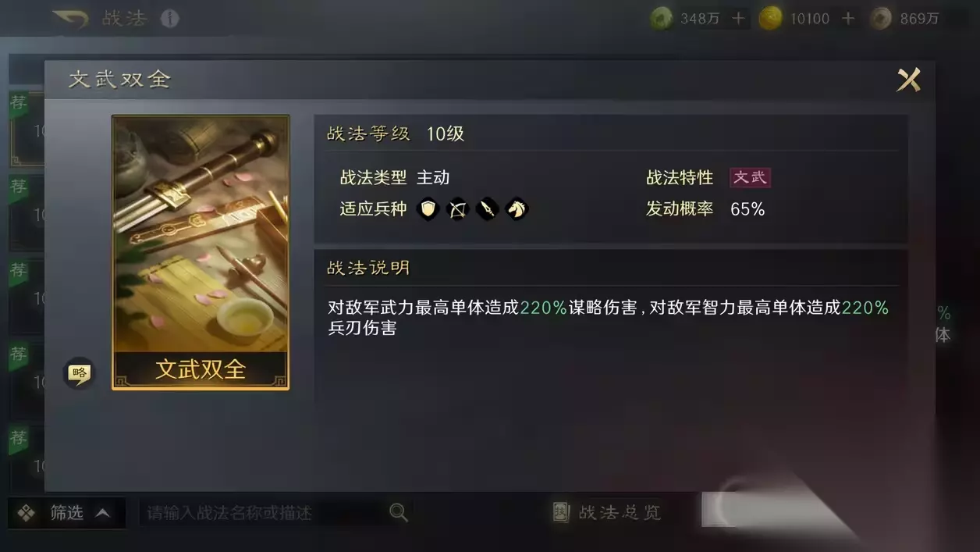This screenshot has height=552, width=980.
Task: Close the 文武双全 detail panel
Action: point(909,80)
